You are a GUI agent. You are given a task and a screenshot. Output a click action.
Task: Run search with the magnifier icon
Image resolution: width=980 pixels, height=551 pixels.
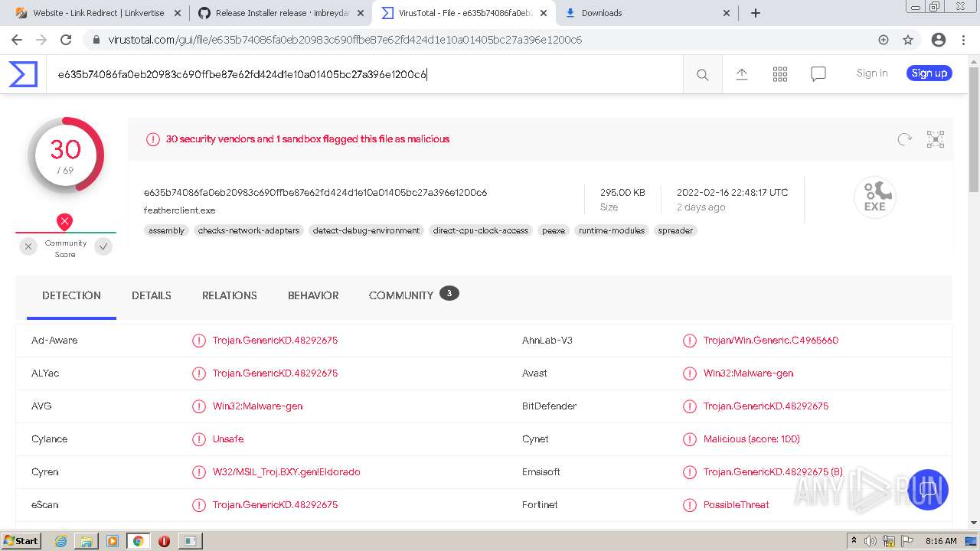[702, 74]
